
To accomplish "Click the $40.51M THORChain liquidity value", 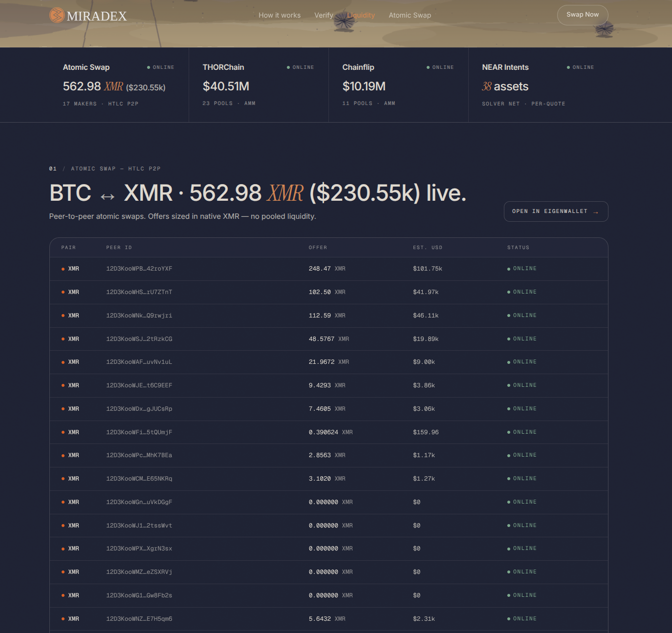I will point(226,86).
